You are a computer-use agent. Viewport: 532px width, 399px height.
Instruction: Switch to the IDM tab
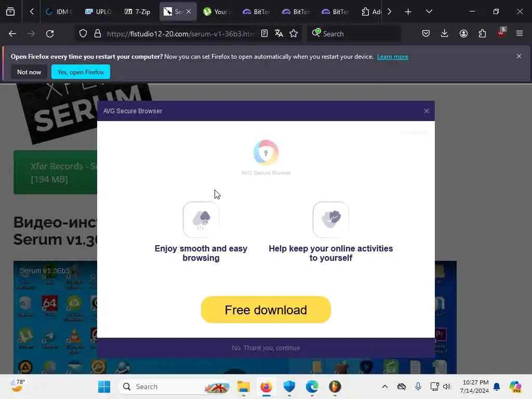coord(60,12)
